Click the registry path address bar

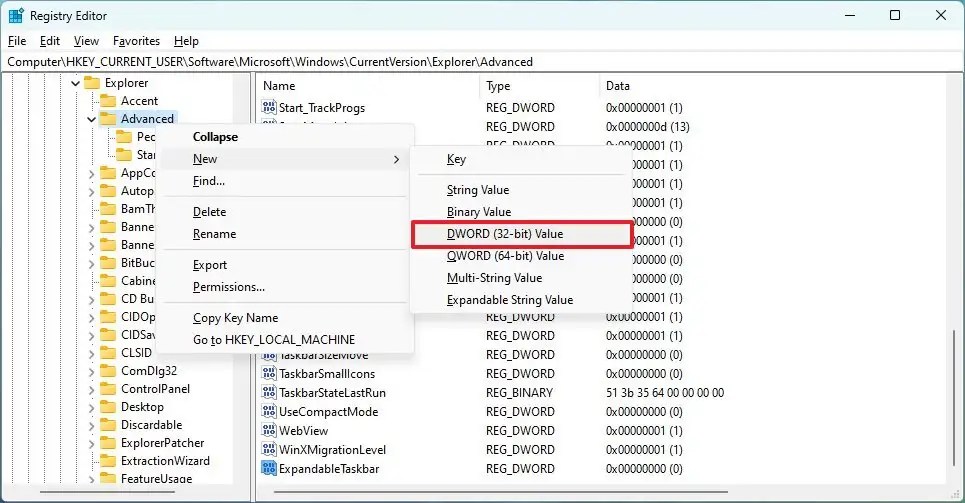click(x=482, y=62)
